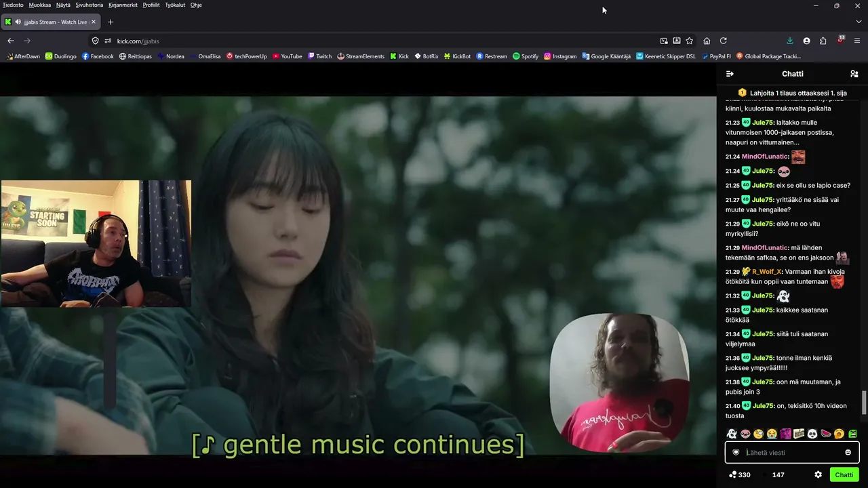Open the Työkalut menu
This screenshot has height=488, width=868.
[175, 5]
